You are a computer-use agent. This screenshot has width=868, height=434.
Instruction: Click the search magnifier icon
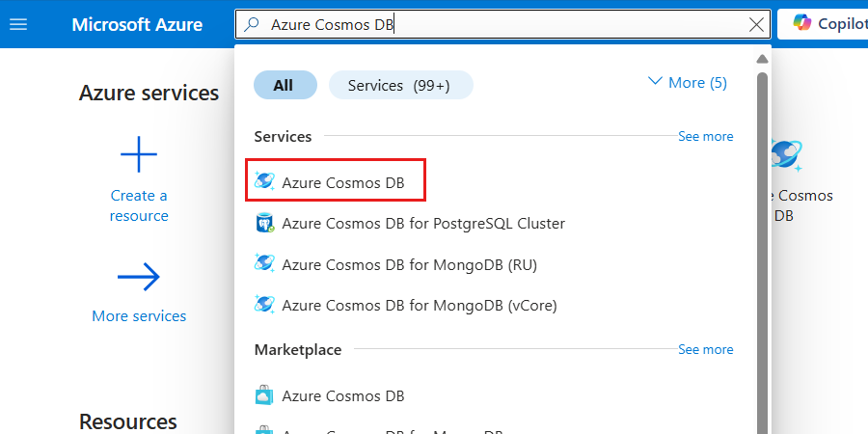253,24
